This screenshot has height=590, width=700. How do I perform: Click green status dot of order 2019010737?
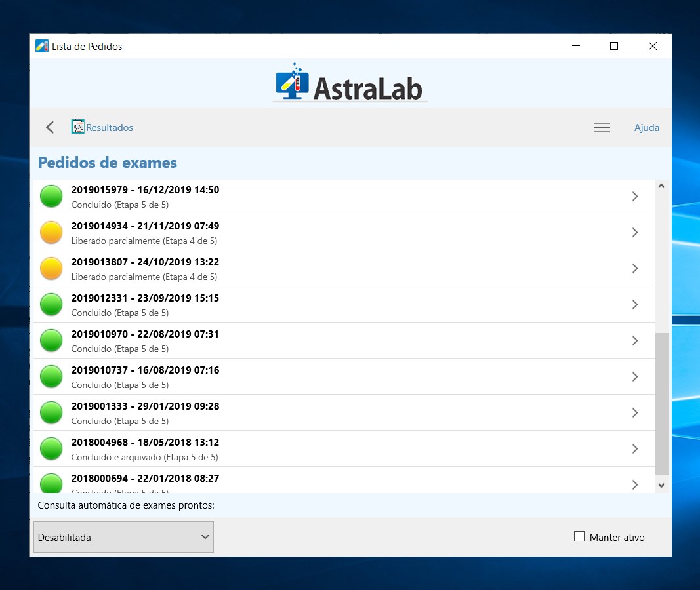click(x=51, y=376)
